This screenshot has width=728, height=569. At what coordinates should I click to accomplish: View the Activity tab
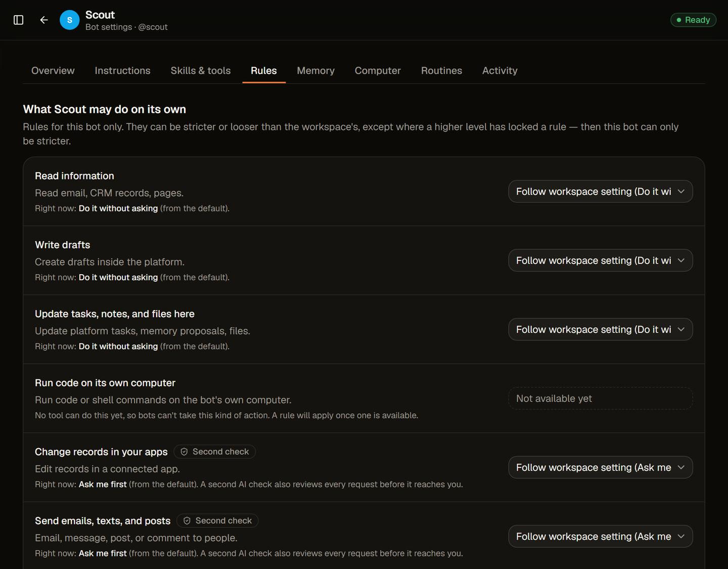tap(500, 70)
